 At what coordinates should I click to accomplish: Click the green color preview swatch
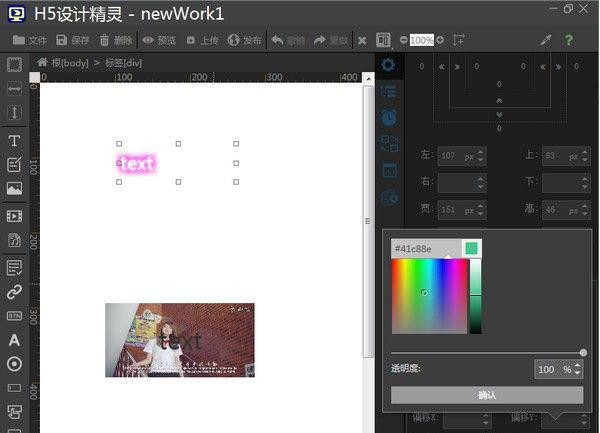coord(471,248)
